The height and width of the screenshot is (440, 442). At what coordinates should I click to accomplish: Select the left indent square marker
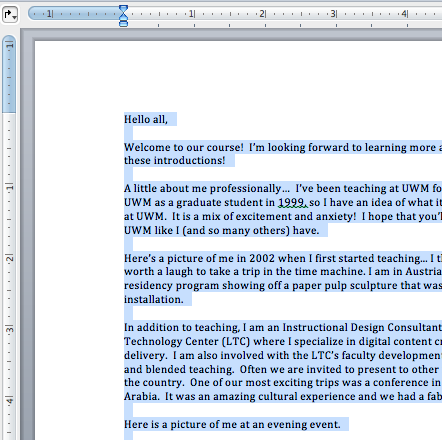tap(123, 24)
